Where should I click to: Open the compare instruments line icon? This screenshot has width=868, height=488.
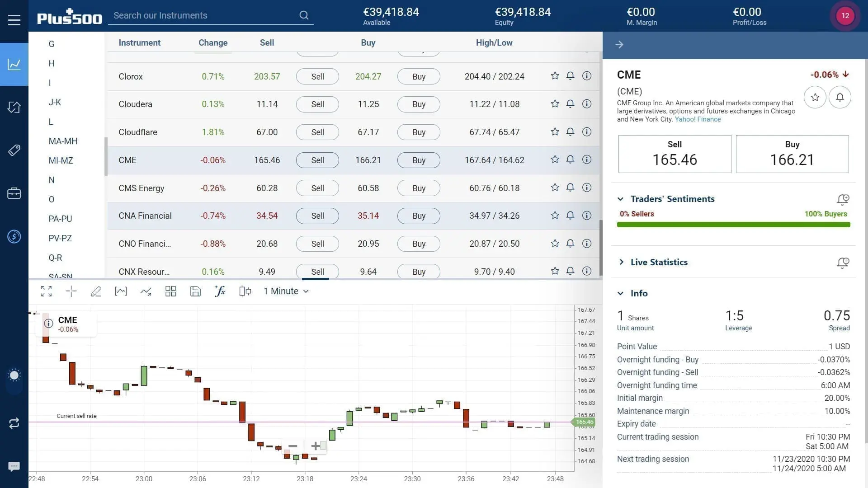pyautogui.click(x=146, y=291)
